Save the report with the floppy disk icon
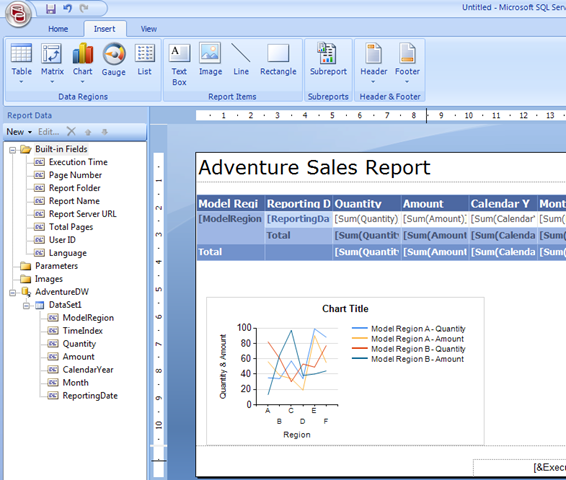The image size is (566, 480). click(x=51, y=8)
